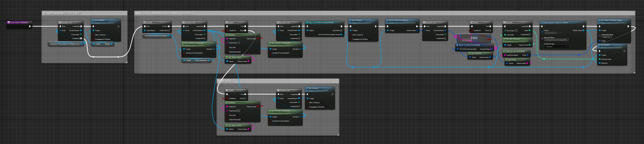Open the Parent AttributeColorU asset dropdown
The image size is (644, 144).
click(551, 33)
